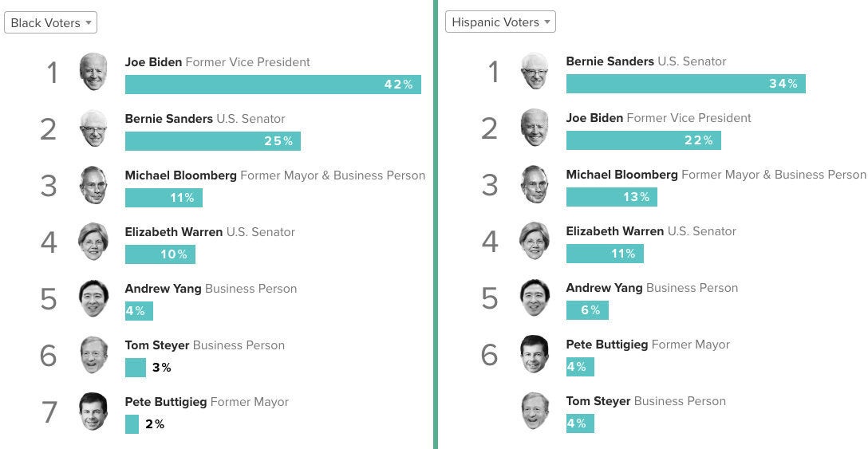Click the Andrew Yang name under Hispanic Voters
Image resolution: width=868 pixels, height=449 pixels.
click(604, 288)
